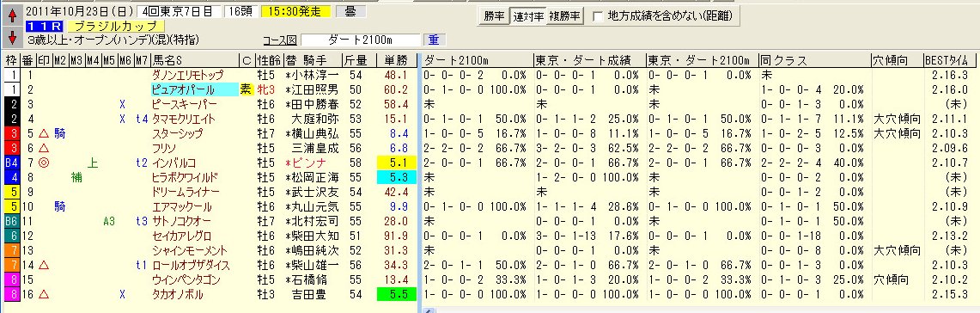Click the ブラジルカップ race name
The image size is (980, 313).
click(x=117, y=27)
